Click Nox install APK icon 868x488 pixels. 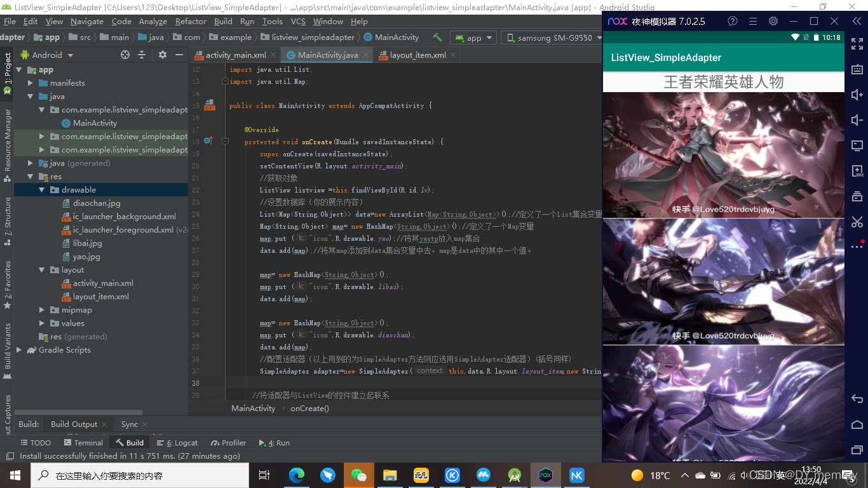pos(857,171)
